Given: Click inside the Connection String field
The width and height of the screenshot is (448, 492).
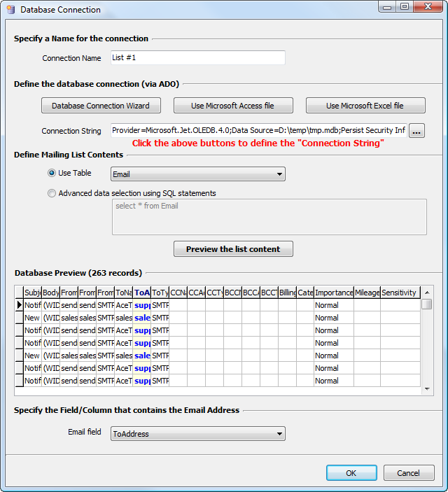Looking at the screenshot, I should [259, 130].
